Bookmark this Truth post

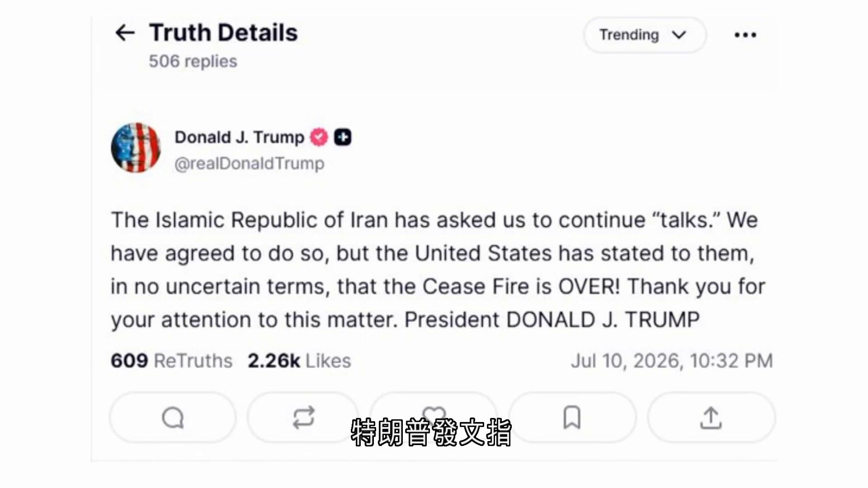coord(572,418)
